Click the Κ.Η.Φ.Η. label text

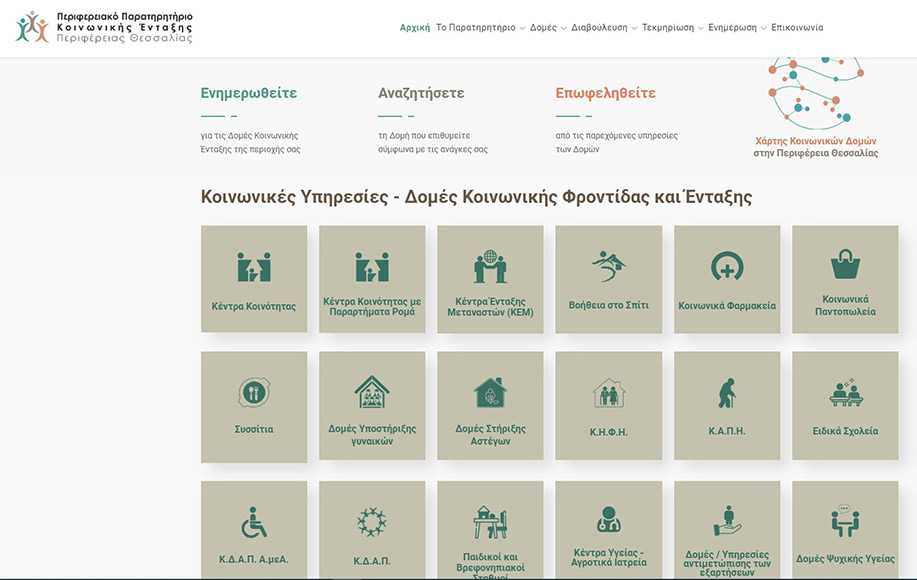tap(608, 432)
